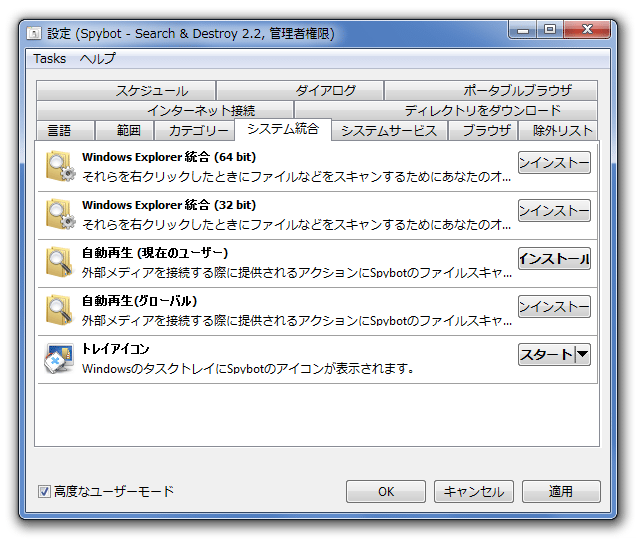Switch to the スケジュール tab
The width and height of the screenshot is (639, 542).
tap(126, 90)
